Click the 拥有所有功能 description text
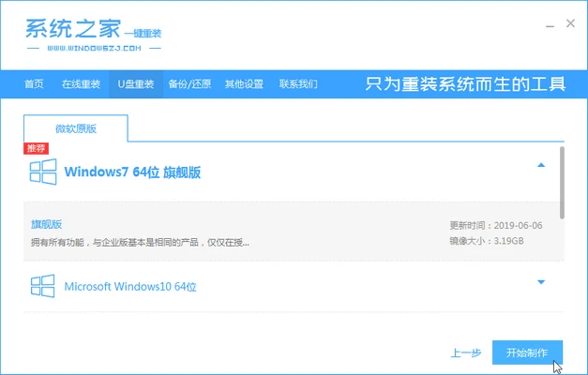Viewport: 588px width, 375px height. coord(140,243)
